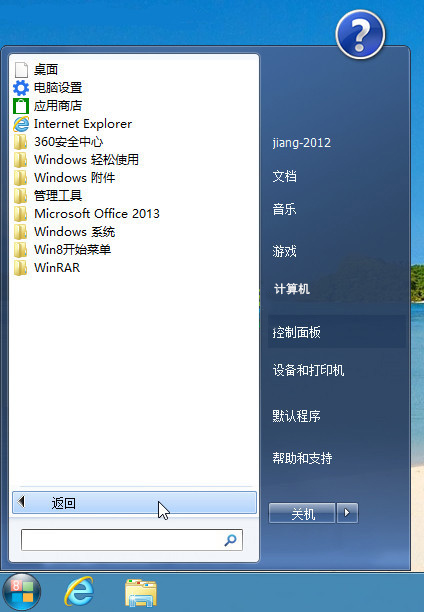Open 计算机 in the right pane

coord(292,289)
